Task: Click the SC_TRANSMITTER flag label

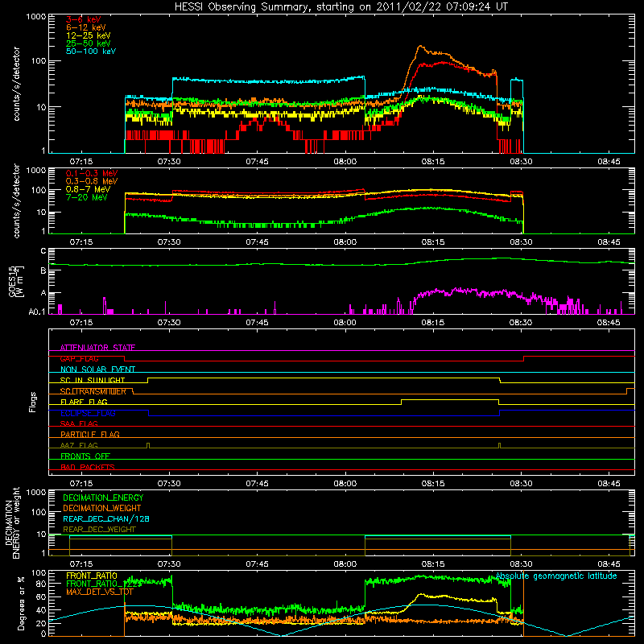Action: [93, 391]
